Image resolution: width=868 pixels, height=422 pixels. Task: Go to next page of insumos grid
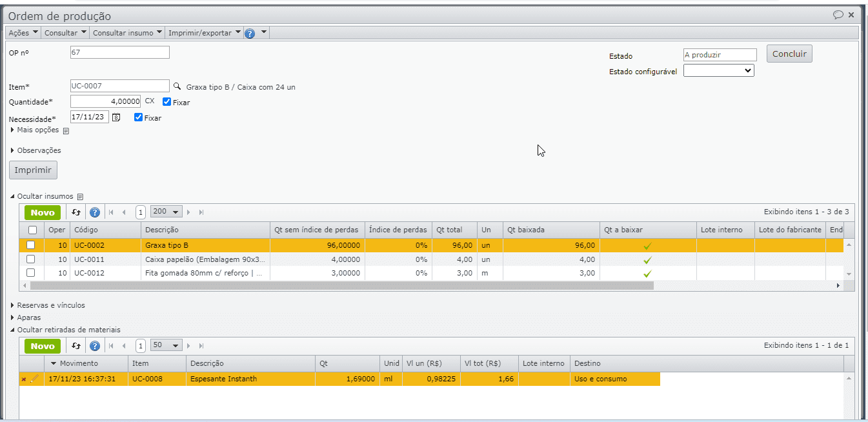click(188, 212)
